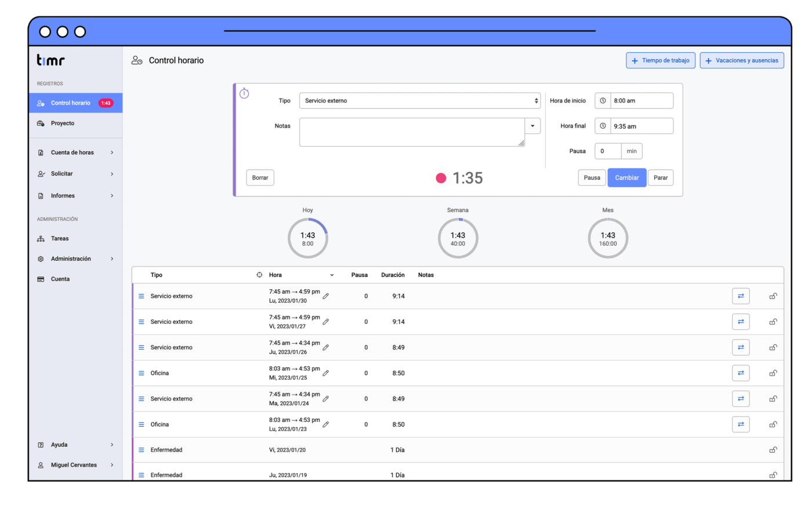Viewport: 812px width, 528px height.
Task: Click the timr logo
Action: pyautogui.click(x=51, y=60)
